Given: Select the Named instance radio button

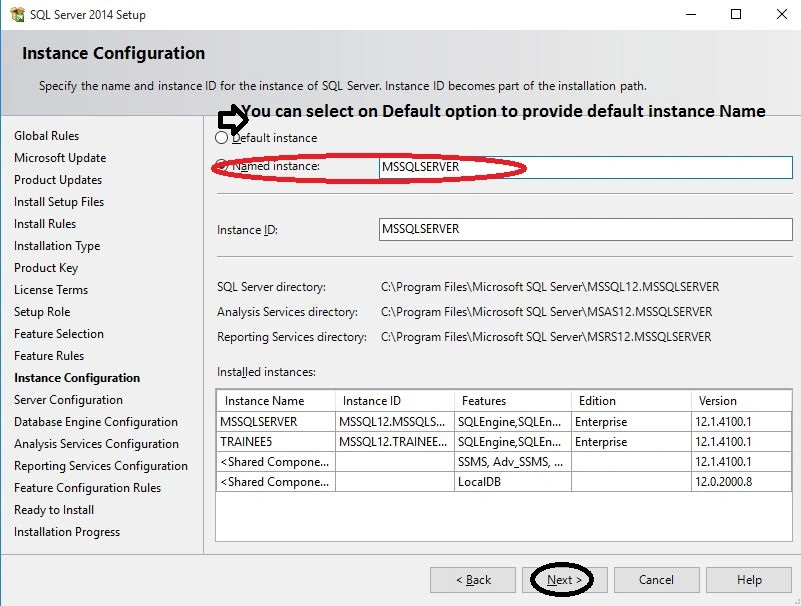Looking at the screenshot, I should [221, 166].
